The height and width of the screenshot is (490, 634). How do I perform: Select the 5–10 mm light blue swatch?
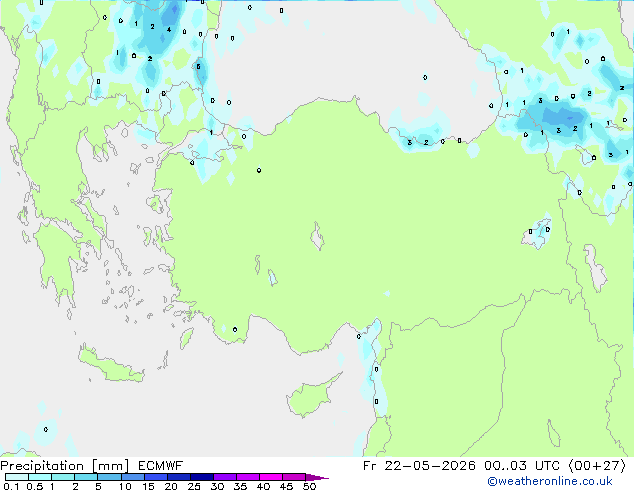[109, 477]
